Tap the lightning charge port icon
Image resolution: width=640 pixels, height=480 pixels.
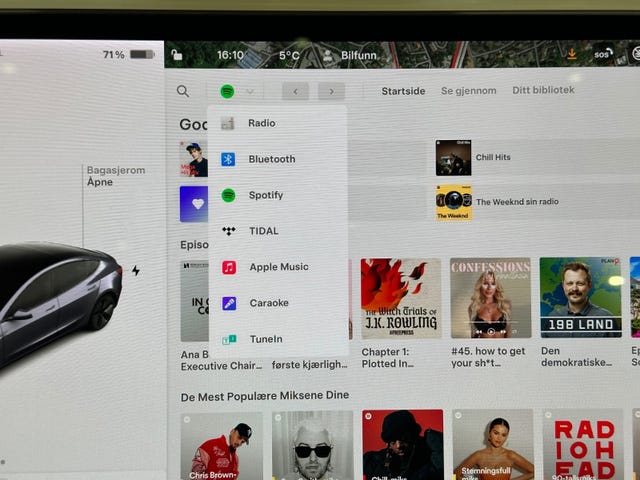pyautogui.click(x=136, y=270)
